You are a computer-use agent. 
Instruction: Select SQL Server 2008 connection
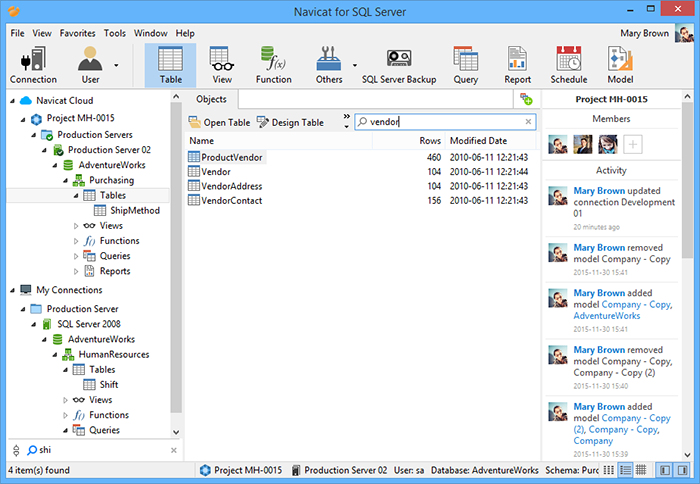coord(82,324)
